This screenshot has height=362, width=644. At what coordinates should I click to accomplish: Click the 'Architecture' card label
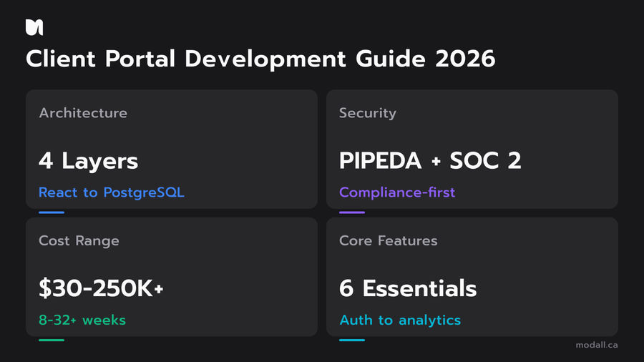pyautogui.click(x=83, y=113)
